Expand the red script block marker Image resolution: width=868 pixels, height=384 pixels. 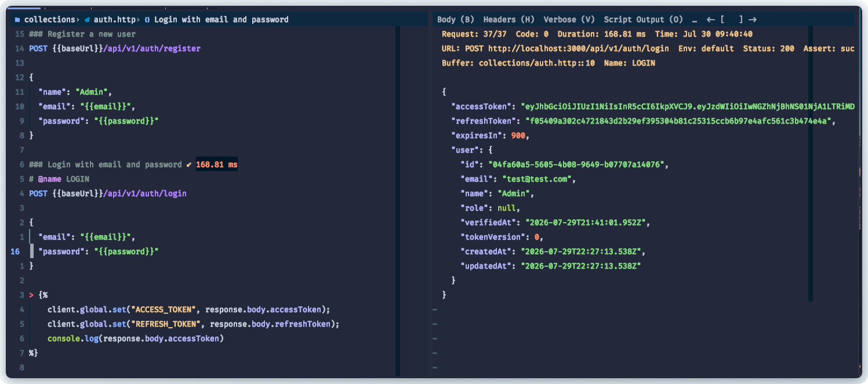[x=31, y=295]
